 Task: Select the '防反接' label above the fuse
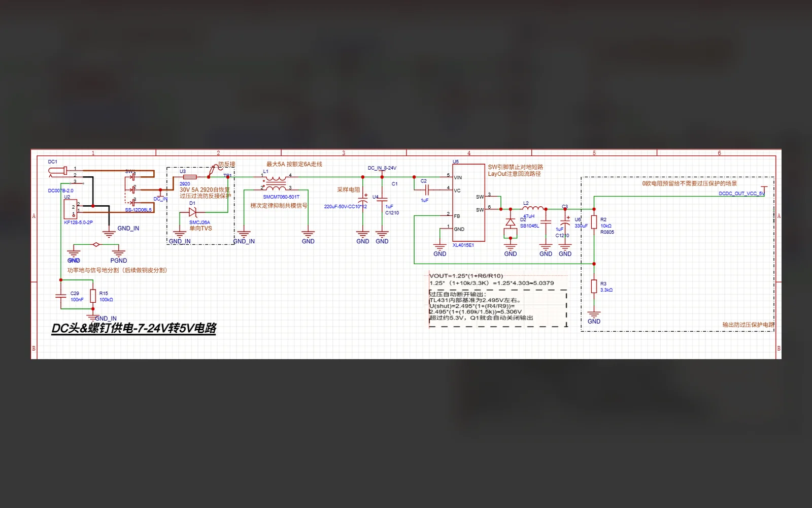(x=227, y=165)
